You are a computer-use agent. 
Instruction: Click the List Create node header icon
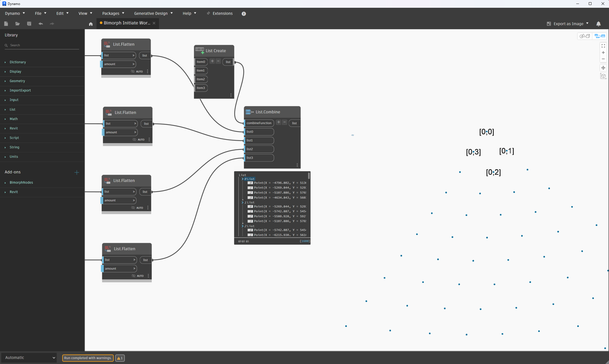[200, 50]
